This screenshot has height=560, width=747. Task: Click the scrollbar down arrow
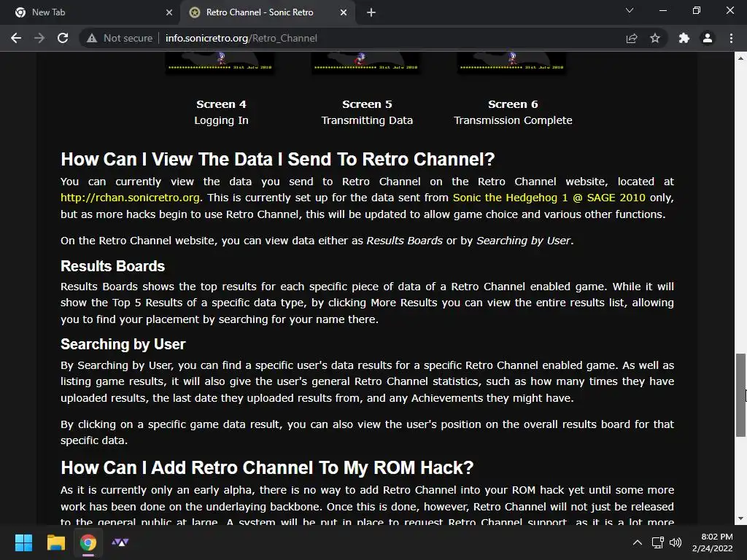(x=740, y=518)
